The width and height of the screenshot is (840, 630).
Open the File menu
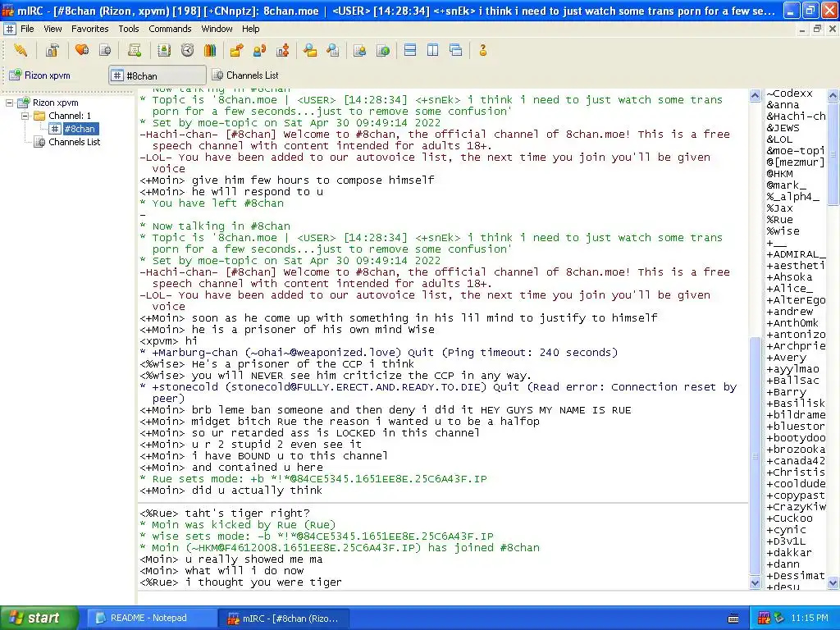(27, 29)
